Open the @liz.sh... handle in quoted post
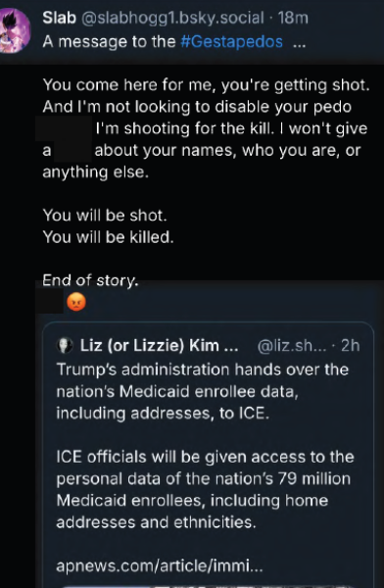Screen dimensions: 384x588 [x=292, y=345]
